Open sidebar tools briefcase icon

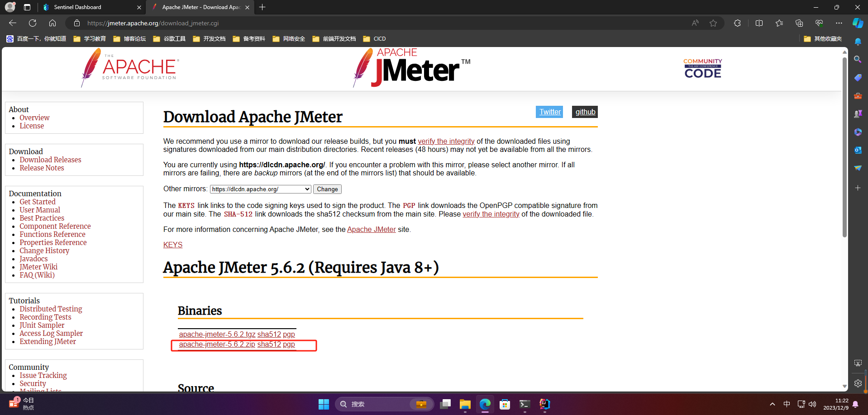858,96
